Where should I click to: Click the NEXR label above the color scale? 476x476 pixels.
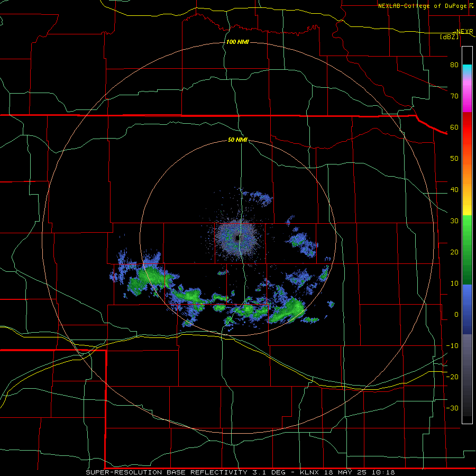click(x=464, y=32)
